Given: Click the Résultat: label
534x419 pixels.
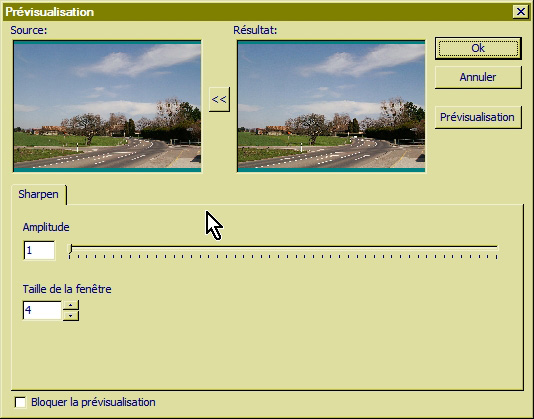Looking at the screenshot, I should pos(255,30).
